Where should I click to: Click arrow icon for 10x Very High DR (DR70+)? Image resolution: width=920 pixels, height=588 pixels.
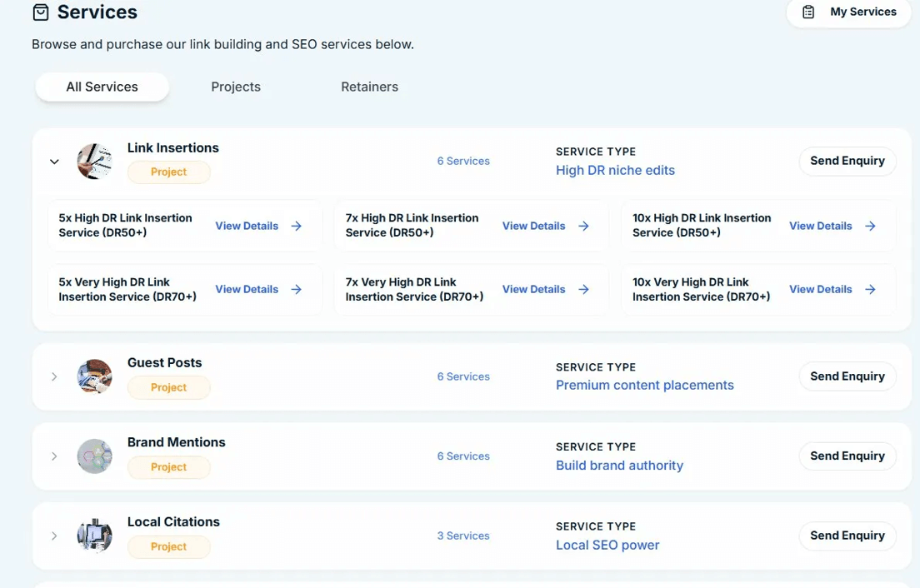coord(870,289)
